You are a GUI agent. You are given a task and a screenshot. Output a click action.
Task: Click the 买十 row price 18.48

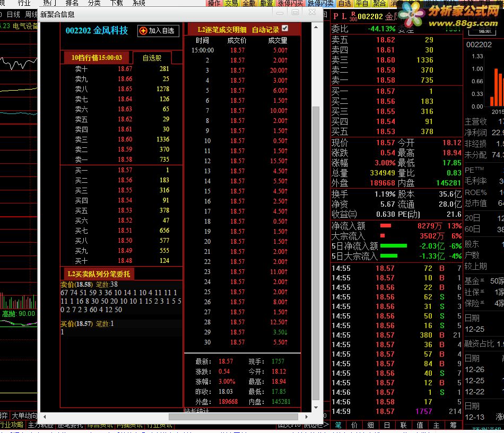click(125, 261)
